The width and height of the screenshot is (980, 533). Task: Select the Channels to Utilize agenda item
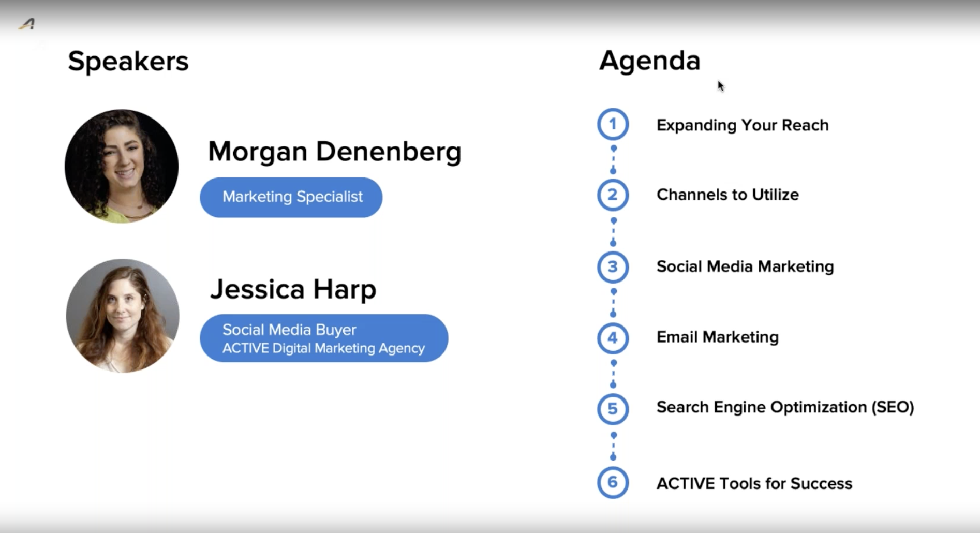tap(727, 195)
